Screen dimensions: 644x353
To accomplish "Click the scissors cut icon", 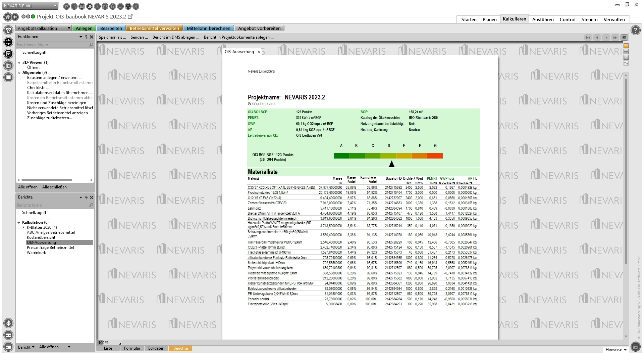I will click(x=97, y=6).
